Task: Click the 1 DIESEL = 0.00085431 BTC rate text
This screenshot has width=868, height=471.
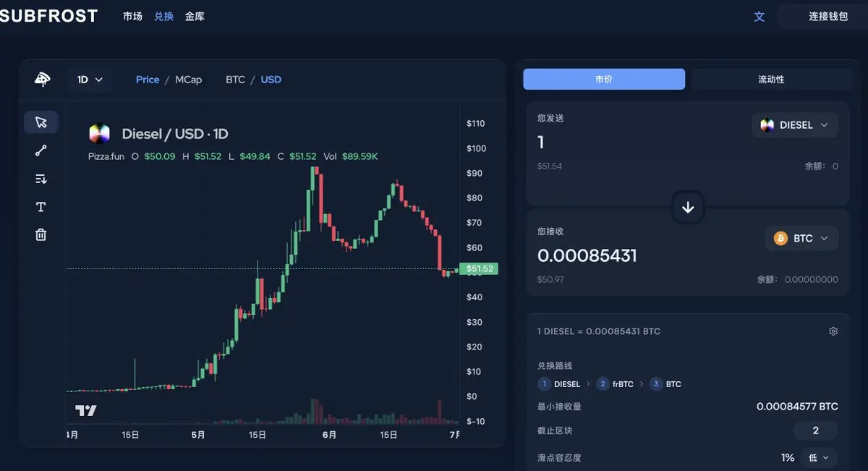Action: click(x=598, y=331)
